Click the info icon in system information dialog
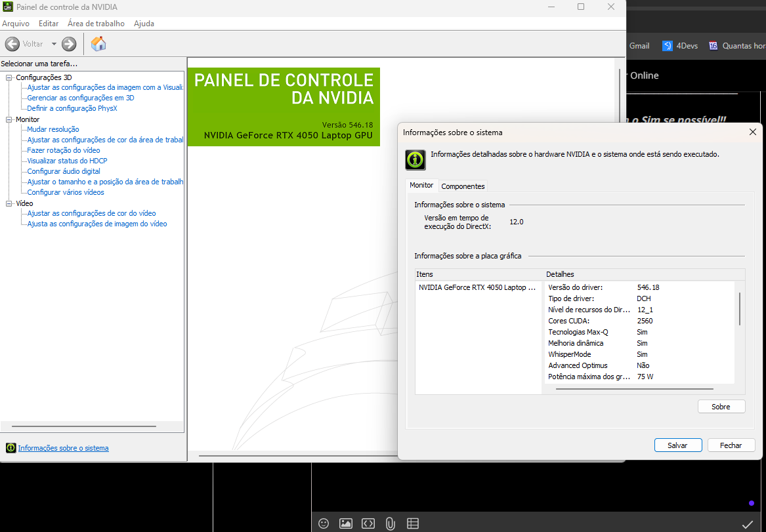This screenshot has width=766, height=532. (415, 159)
